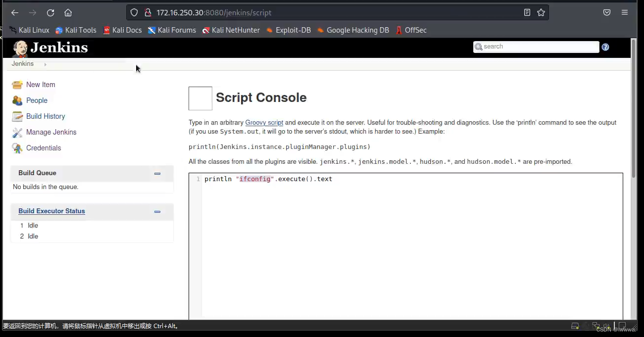
Task: Click the ifconfig text in the script
Action: click(x=255, y=179)
